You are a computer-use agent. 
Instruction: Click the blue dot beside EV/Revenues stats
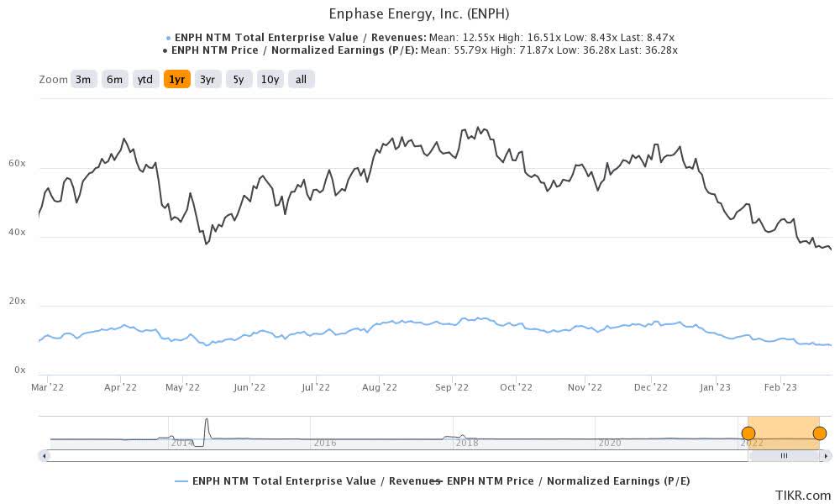166,37
